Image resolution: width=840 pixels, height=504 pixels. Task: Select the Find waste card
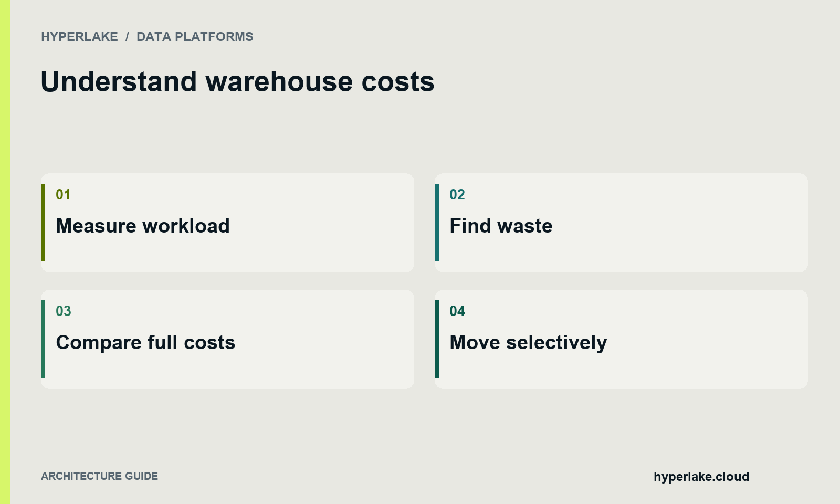tap(621, 223)
